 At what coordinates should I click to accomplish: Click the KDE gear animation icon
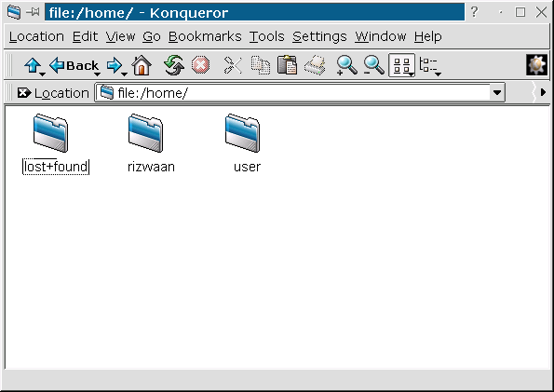[536, 64]
